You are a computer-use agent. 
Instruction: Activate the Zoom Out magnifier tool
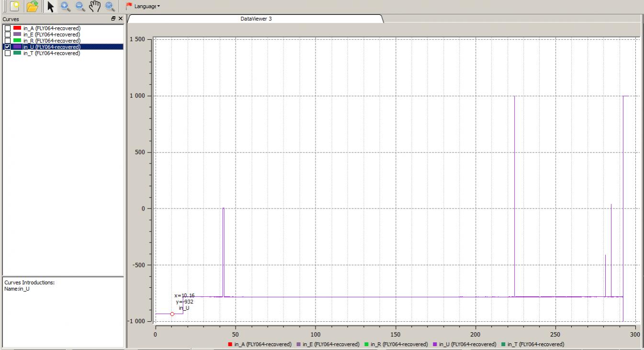click(x=80, y=6)
